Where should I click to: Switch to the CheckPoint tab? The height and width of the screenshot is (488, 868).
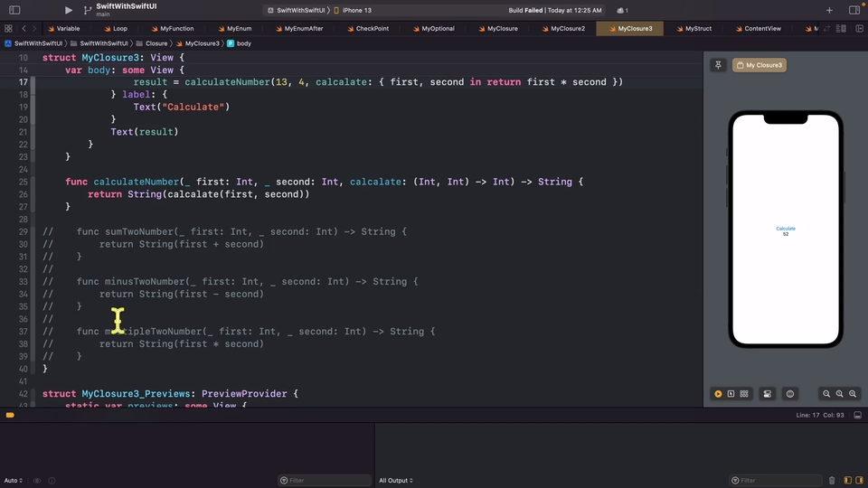point(368,28)
